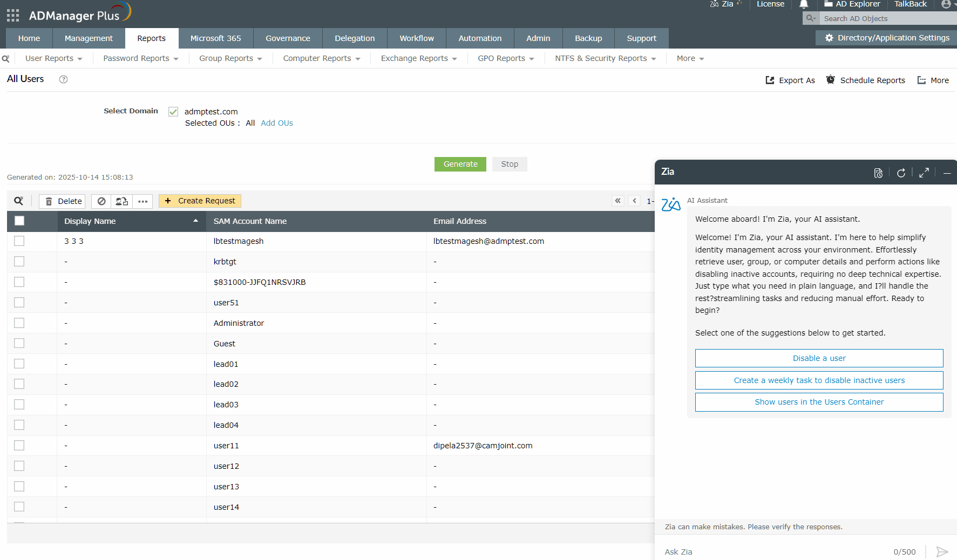The image size is (957, 560).
Task: Open Schedule Reports
Action: pos(865,80)
